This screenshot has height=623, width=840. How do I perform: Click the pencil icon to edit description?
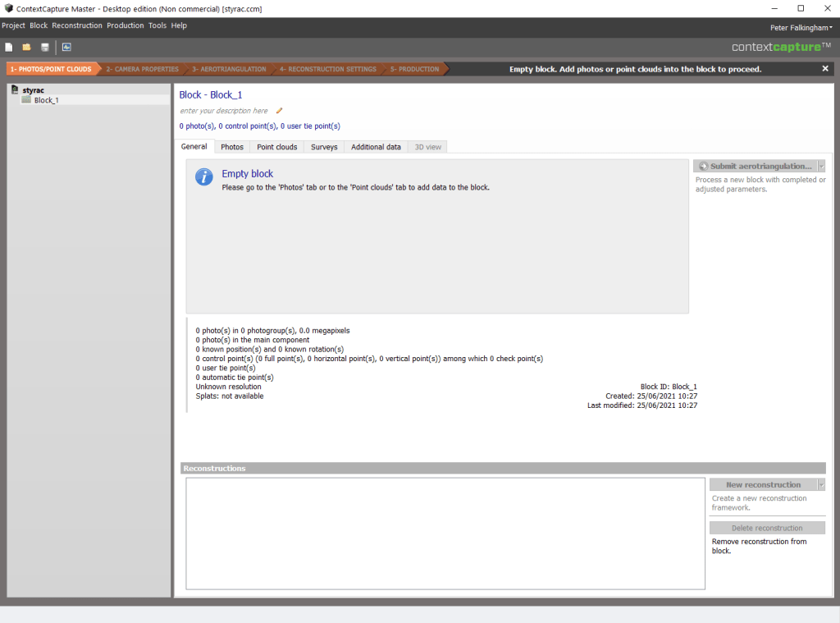(279, 111)
